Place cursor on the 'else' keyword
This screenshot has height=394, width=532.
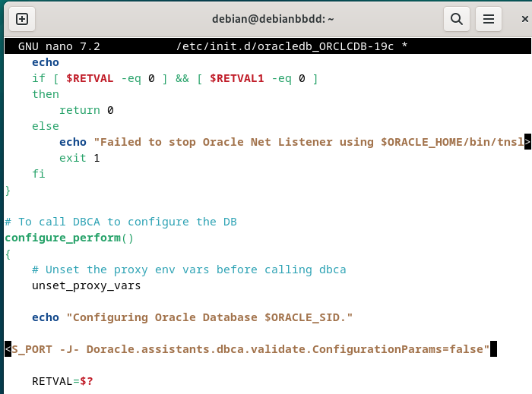(46, 126)
